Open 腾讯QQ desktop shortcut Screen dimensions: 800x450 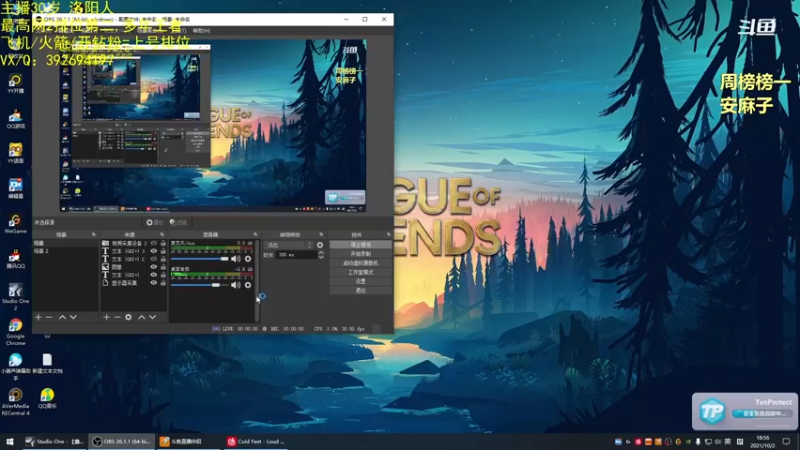(15, 259)
